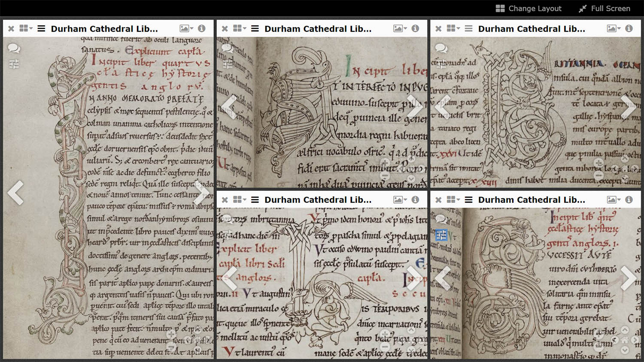Zoom out on bottom-right window image
The height and width of the screenshot is (362, 644).
point(599,347)
